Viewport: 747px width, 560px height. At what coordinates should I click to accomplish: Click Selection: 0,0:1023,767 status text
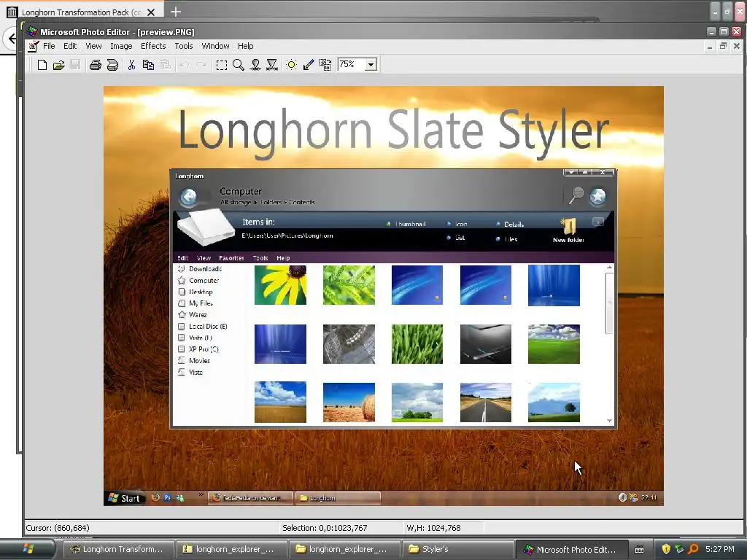(x=325, y=528)
